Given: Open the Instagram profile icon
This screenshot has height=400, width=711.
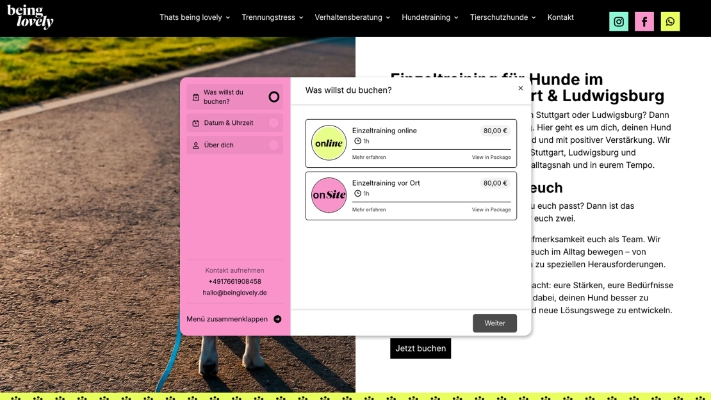Looking at the screenshot, I should 619,21.
